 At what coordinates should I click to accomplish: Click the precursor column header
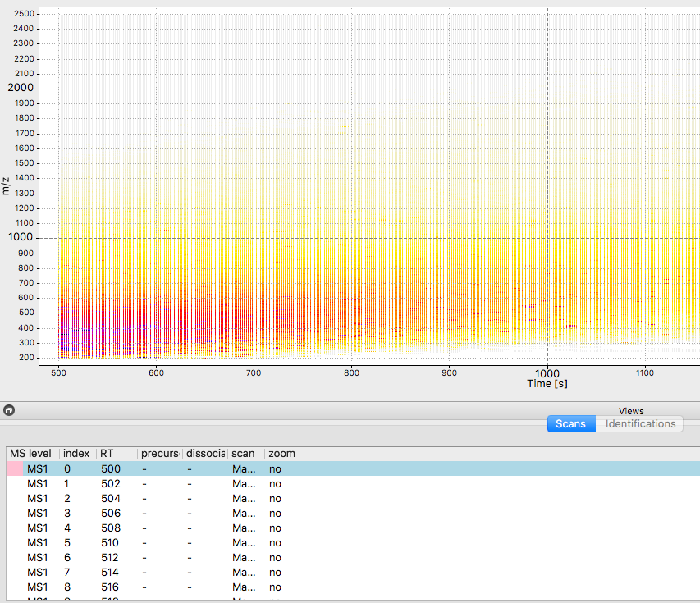coord(159,453)
